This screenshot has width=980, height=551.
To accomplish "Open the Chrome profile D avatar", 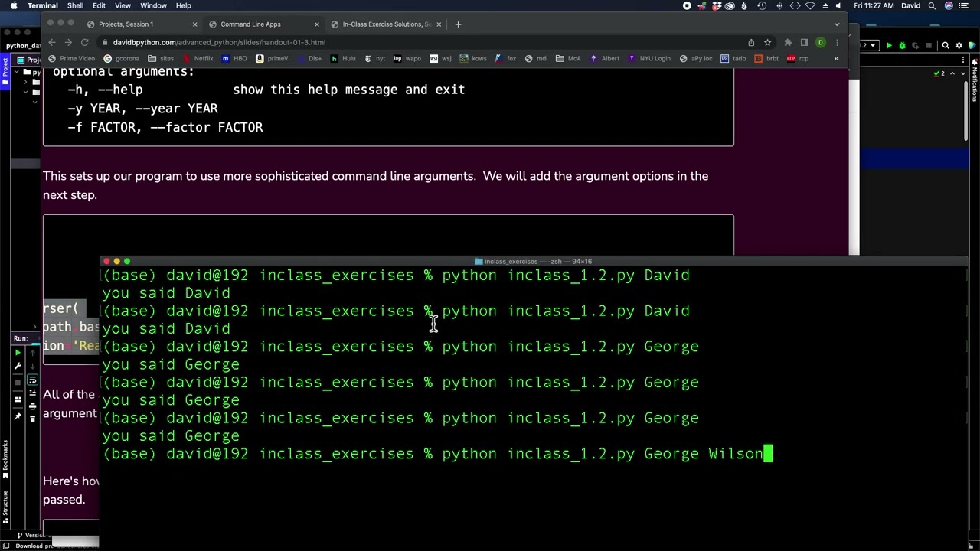I will (821, 42).
